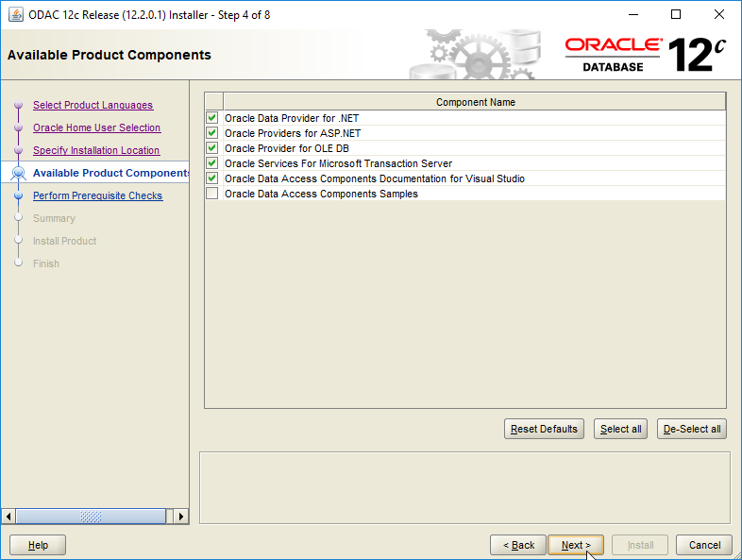Click the sidebar horizontal scrollbar thumb
742x560 pixels.
point(91,517)
